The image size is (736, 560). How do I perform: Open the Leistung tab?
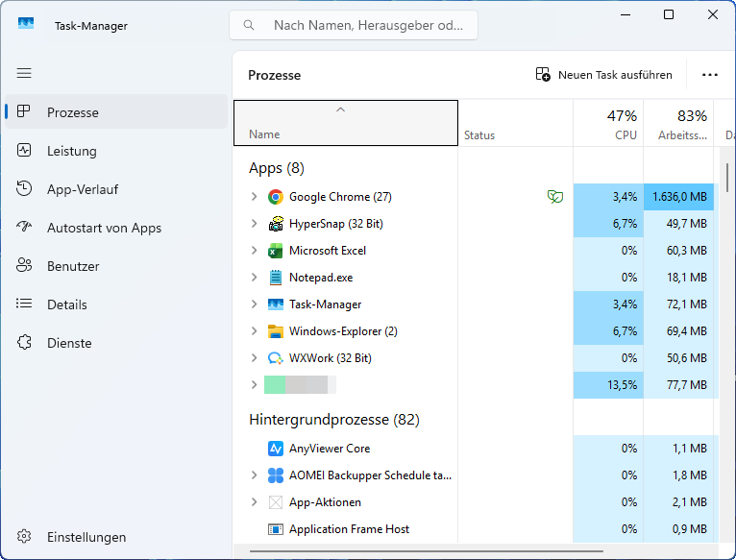72,151
